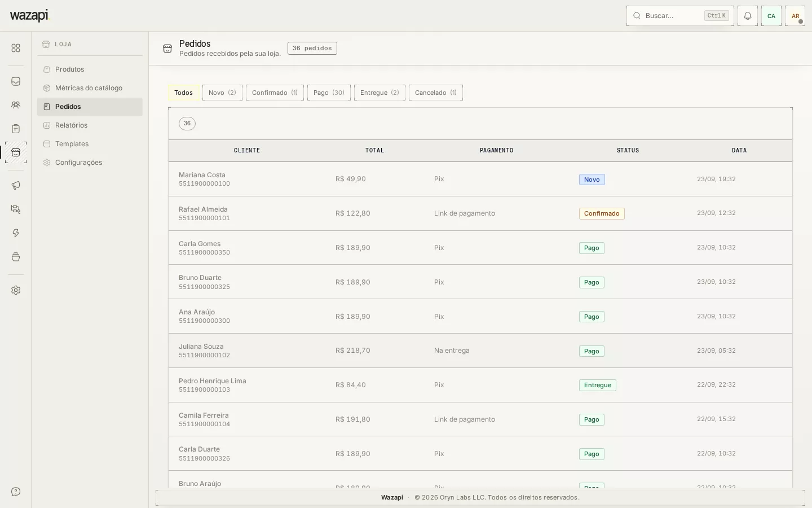This screenshot has width=812, height=508.
Task: Click the gear icon beside Configurações
Action: tap(47, 163)
